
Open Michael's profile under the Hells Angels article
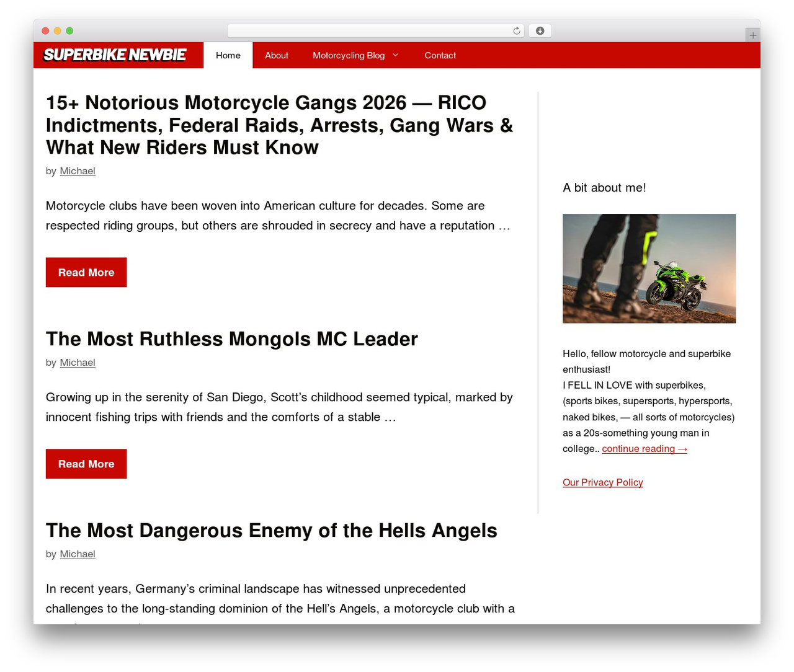pos(78,554)
